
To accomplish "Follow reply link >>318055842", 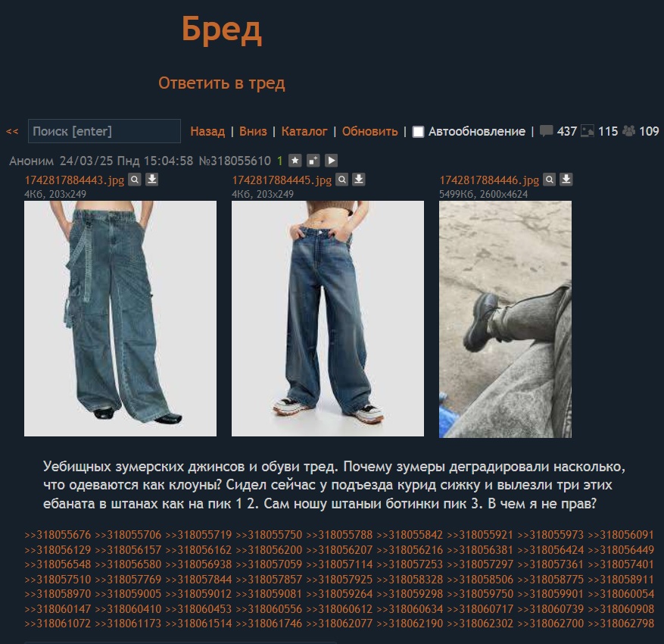I will 410,535.
